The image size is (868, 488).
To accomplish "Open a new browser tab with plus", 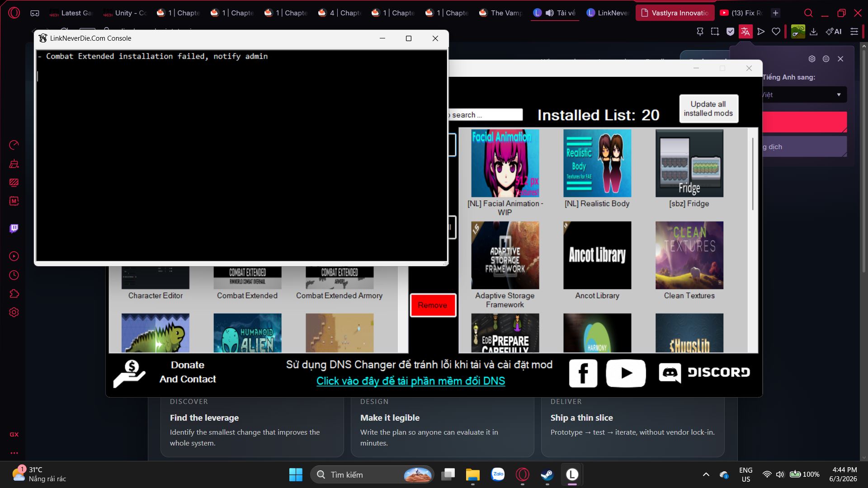I will (776, 13).
